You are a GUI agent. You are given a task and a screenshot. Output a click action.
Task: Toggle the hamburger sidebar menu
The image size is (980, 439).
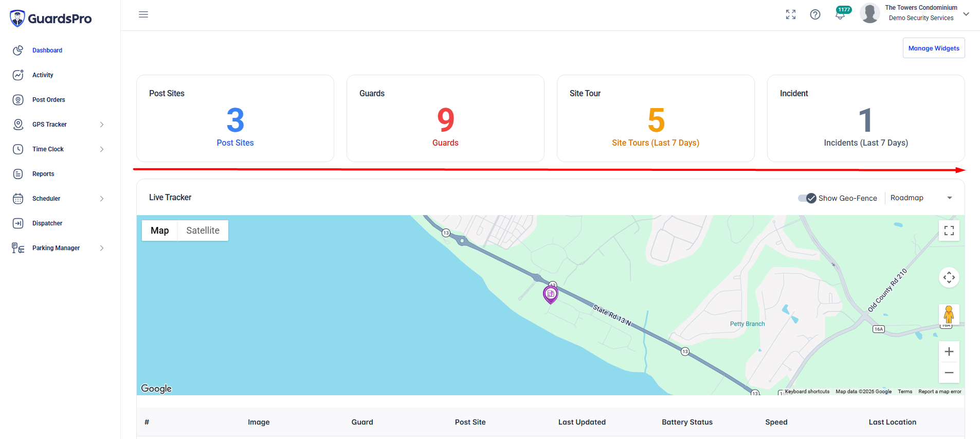(143, 14)
